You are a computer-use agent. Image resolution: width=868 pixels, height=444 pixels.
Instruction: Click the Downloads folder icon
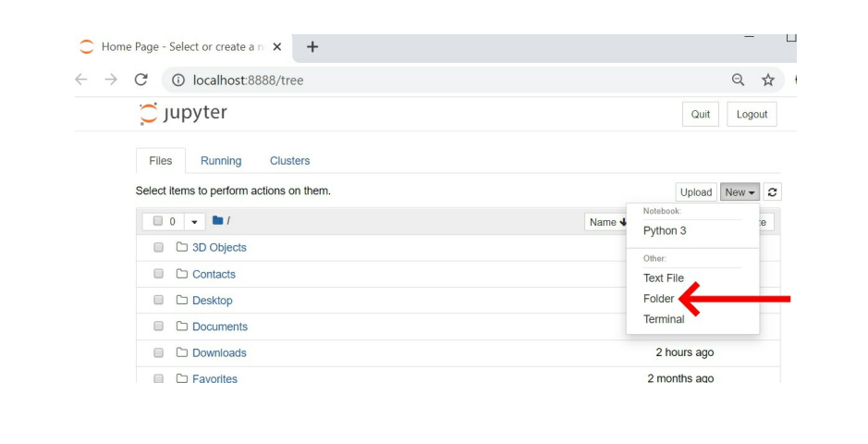click(x=181, y=352)
